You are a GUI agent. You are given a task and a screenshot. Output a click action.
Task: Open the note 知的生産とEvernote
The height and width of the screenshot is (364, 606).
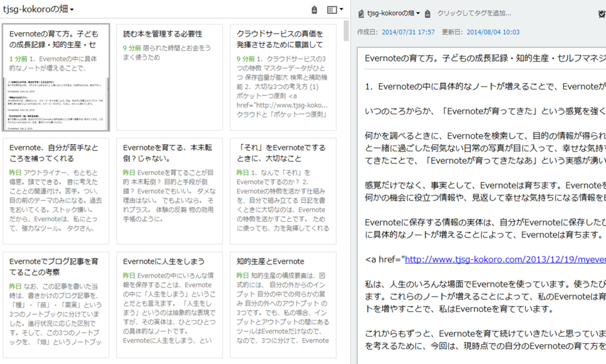coord(283,304)
